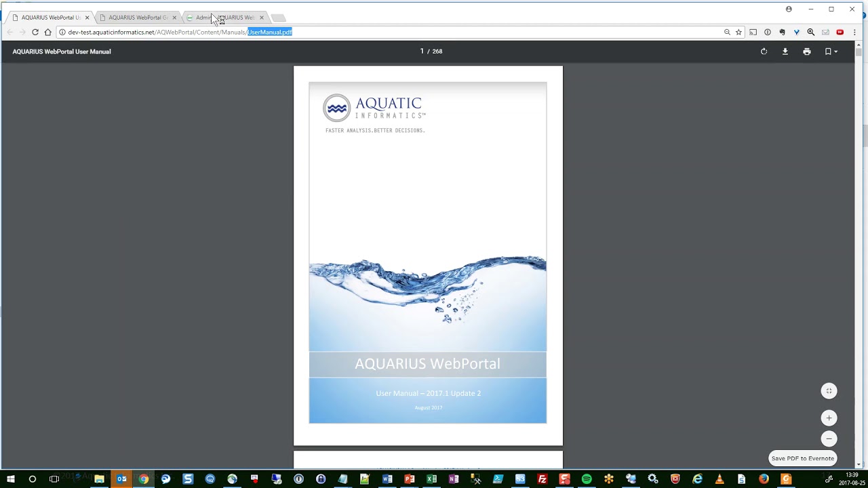Open a new browser tab
Screen dimensions: 868x488
[278, 18]
